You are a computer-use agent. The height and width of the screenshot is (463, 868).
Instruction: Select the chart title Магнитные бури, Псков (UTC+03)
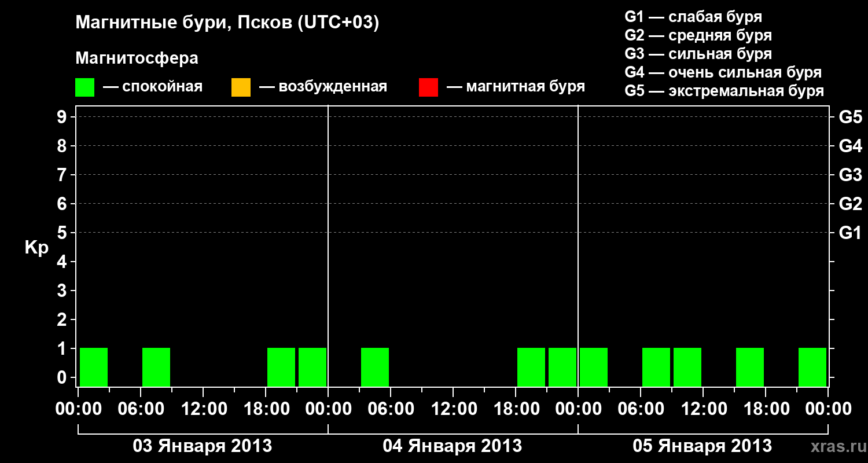click(x=227, y=23)
